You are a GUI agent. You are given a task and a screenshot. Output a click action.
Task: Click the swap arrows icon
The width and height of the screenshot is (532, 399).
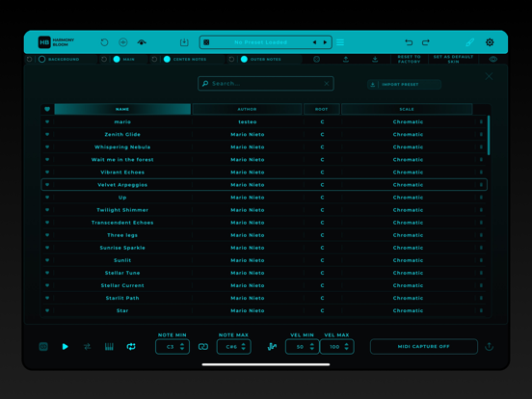tap(87, 347)
